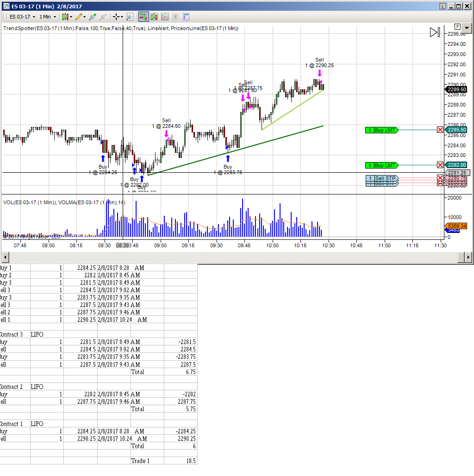The width and height of the screenshot is (474, 476).
Task: Open the candlestick chart style menu
Action: 67,17
